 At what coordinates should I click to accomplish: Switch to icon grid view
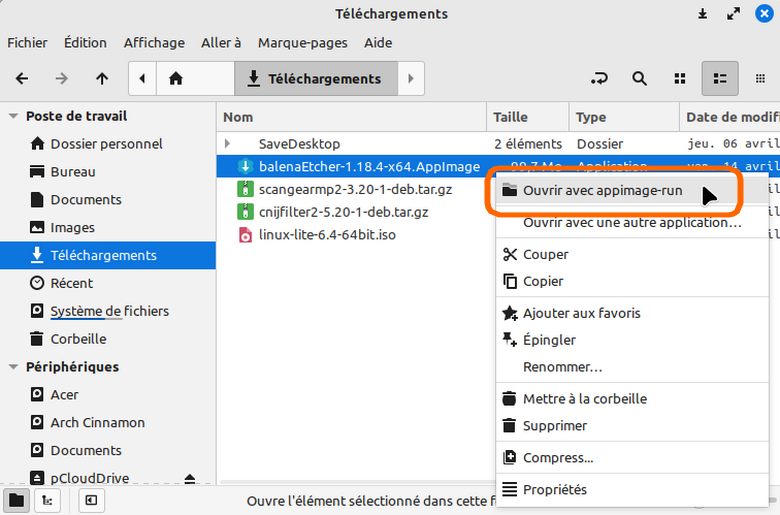point(680,79)
